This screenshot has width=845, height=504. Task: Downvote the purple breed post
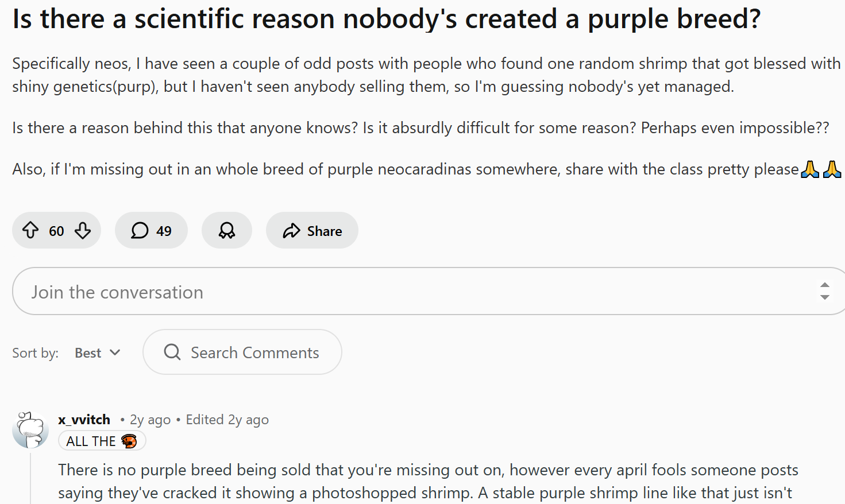point(83,231)
